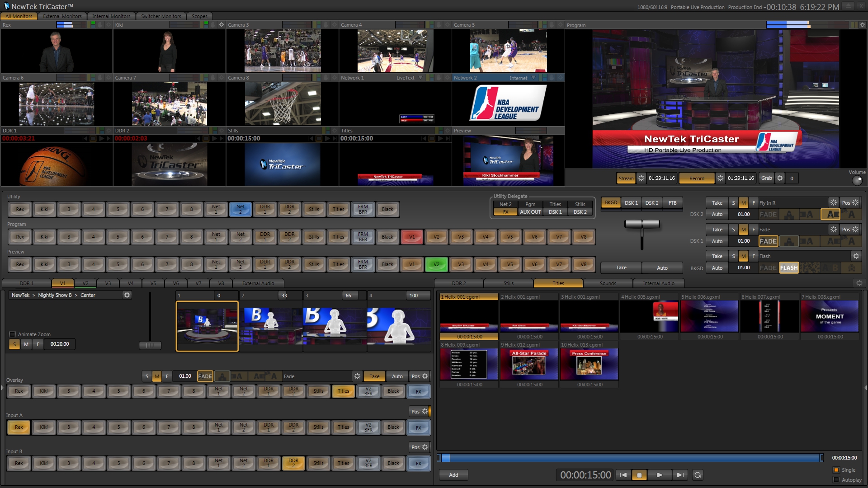Skip to next item in player
868x488 pixels.
[679, 475]
